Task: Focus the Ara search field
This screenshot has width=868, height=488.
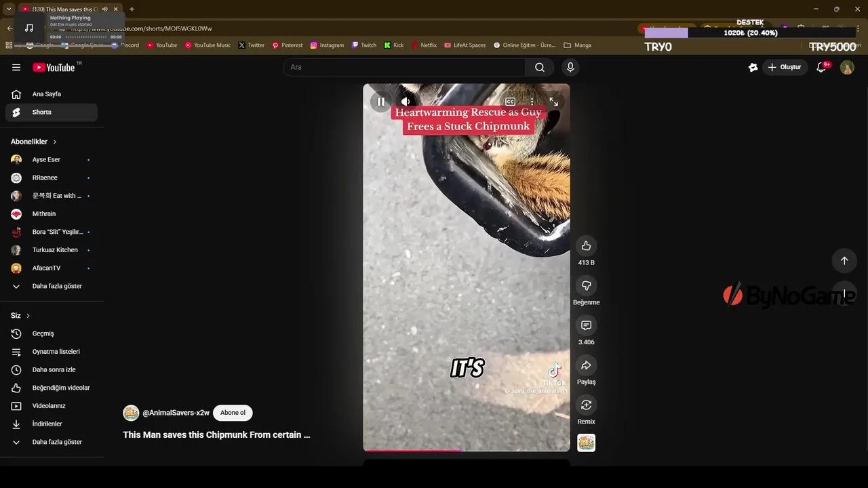Action: click(404, 67)
